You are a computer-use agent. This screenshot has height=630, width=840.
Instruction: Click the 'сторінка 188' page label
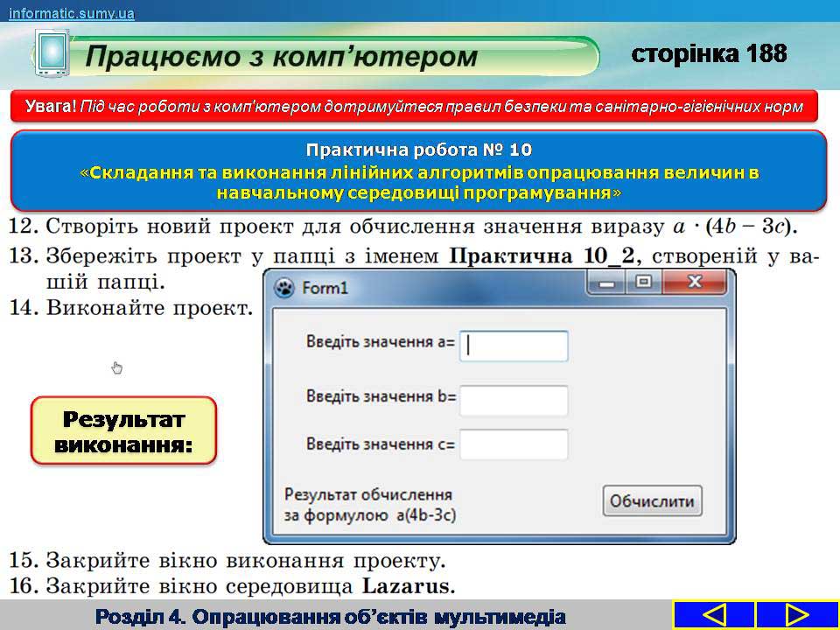point(709,54)
